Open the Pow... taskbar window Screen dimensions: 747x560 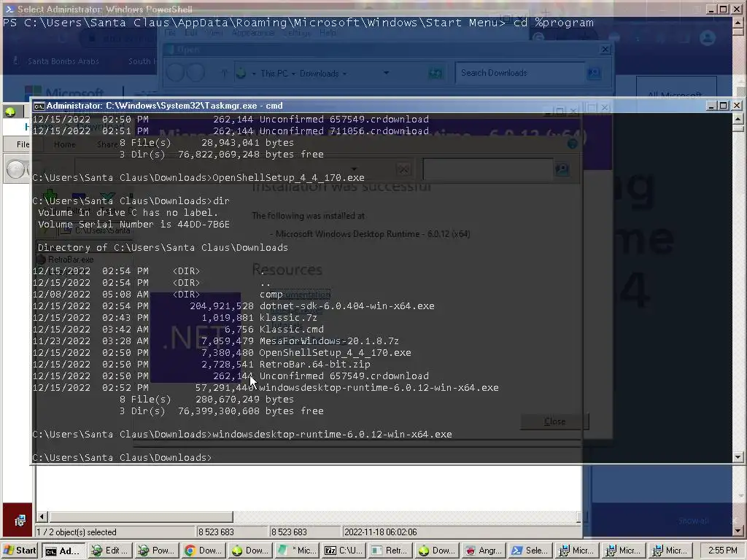pyautogui.click(x=157, y=551)
